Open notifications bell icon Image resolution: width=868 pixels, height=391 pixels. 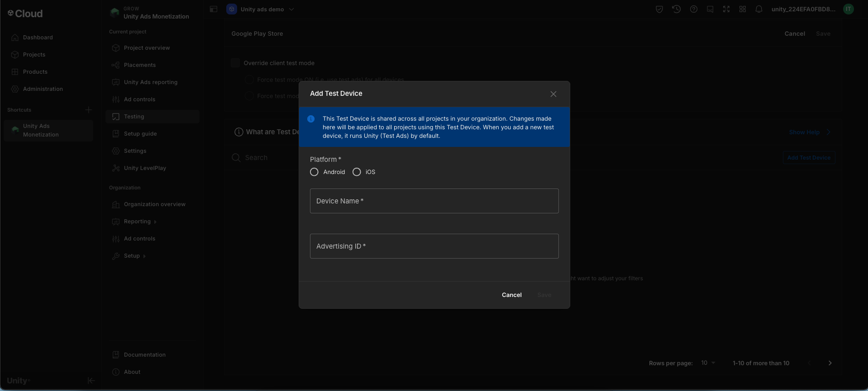(759, 9)
